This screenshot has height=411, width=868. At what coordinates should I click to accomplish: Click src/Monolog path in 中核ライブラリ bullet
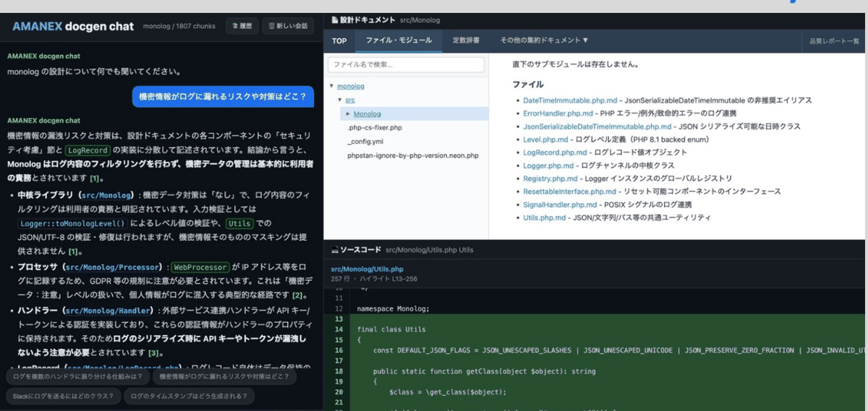[x=106, y=195]
